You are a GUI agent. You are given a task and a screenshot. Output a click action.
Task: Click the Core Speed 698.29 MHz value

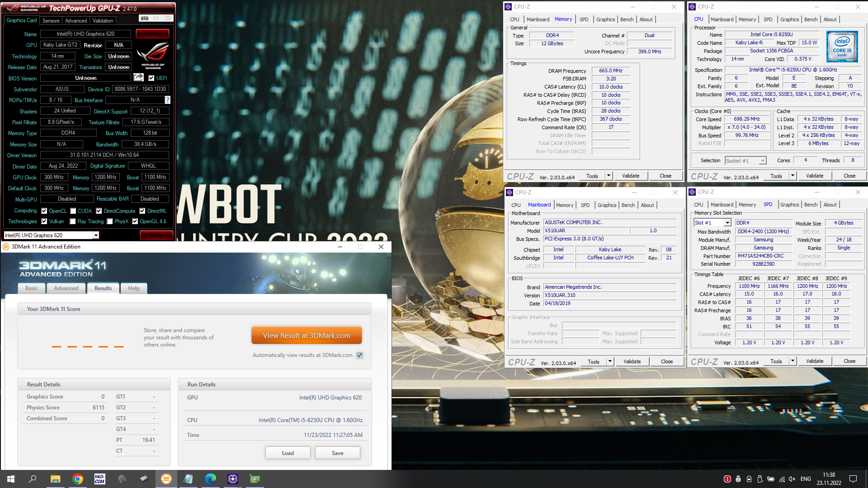747,119
